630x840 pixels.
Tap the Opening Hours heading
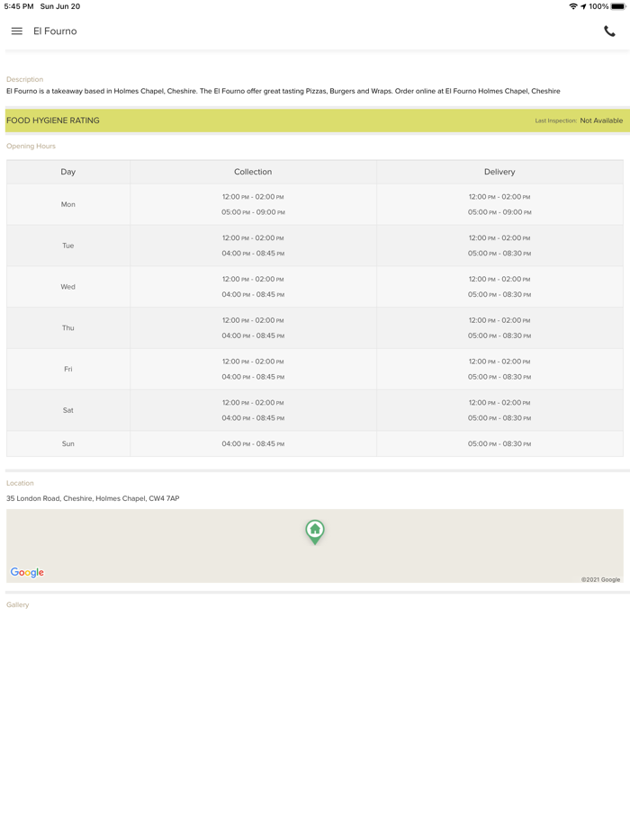(x=31, y=146)
